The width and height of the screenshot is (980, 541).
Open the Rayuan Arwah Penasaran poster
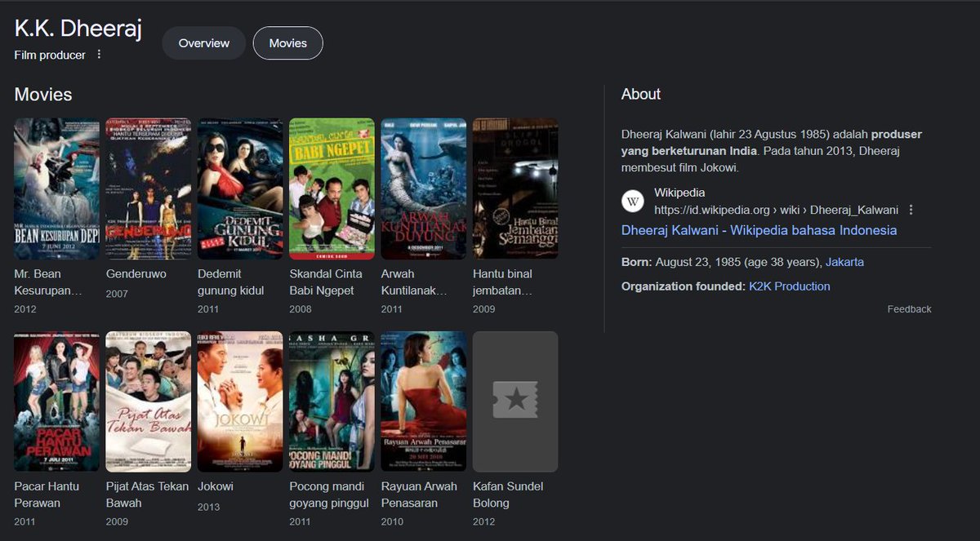[x=424, y=401]
